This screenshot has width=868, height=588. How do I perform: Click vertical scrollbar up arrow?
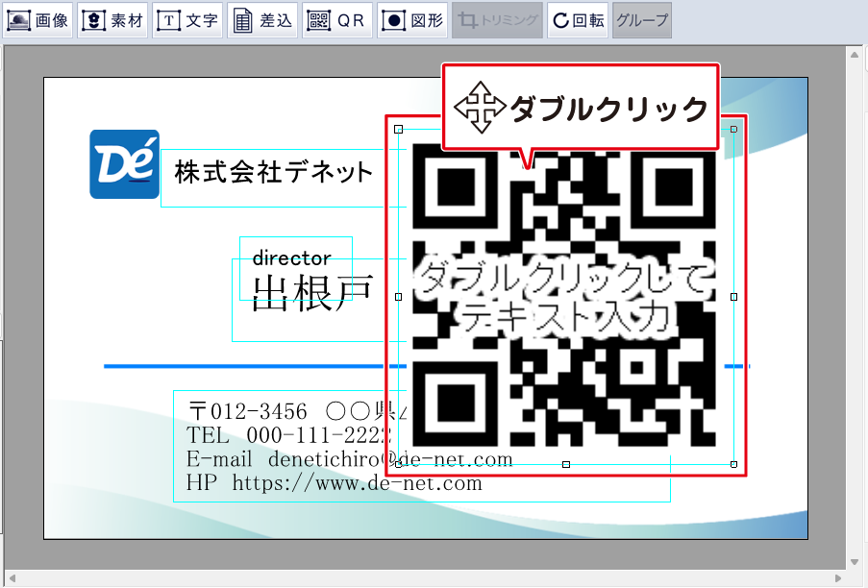coord(855,55)
